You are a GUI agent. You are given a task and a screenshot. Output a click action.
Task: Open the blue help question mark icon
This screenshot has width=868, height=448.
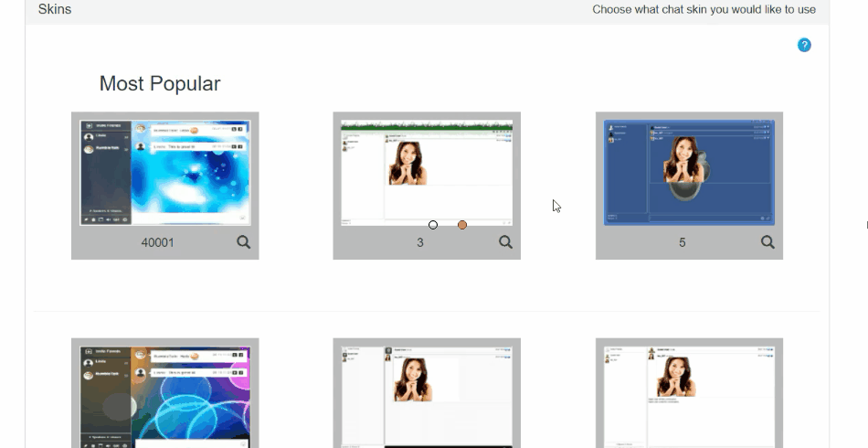click(x=804, y=45)
